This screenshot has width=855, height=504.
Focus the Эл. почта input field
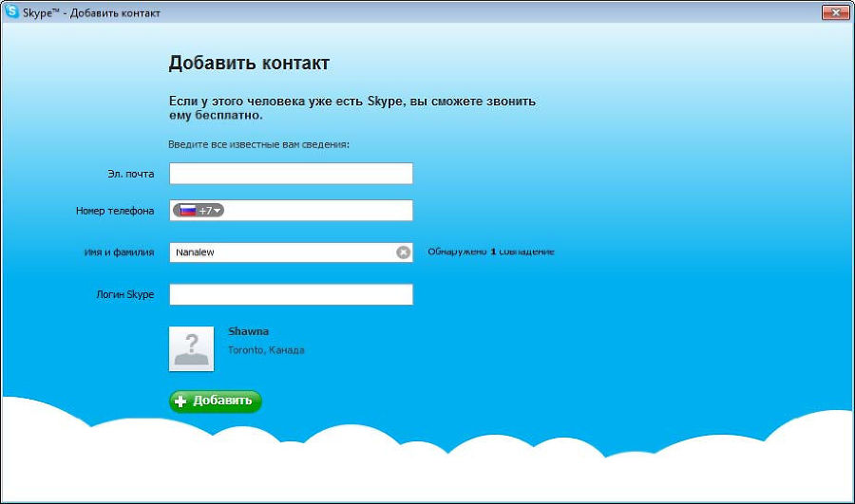pos(291,174)
